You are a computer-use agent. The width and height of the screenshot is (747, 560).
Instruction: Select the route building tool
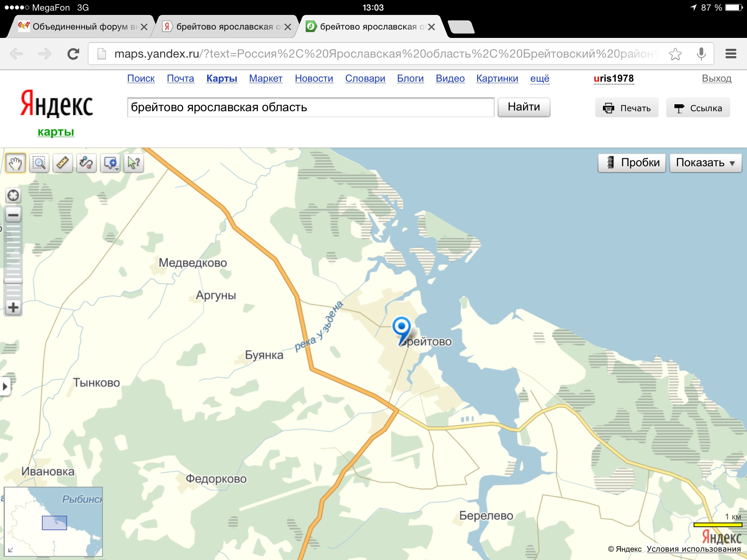86,163
